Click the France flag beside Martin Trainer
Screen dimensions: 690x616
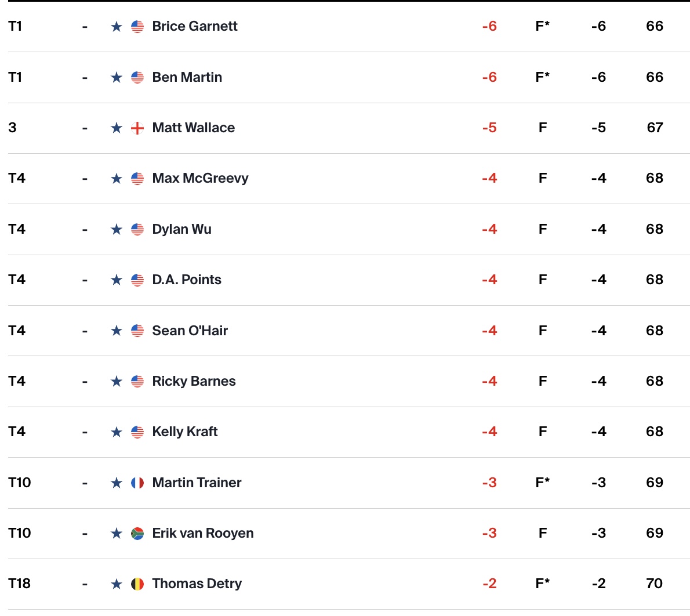coord(137,483)
